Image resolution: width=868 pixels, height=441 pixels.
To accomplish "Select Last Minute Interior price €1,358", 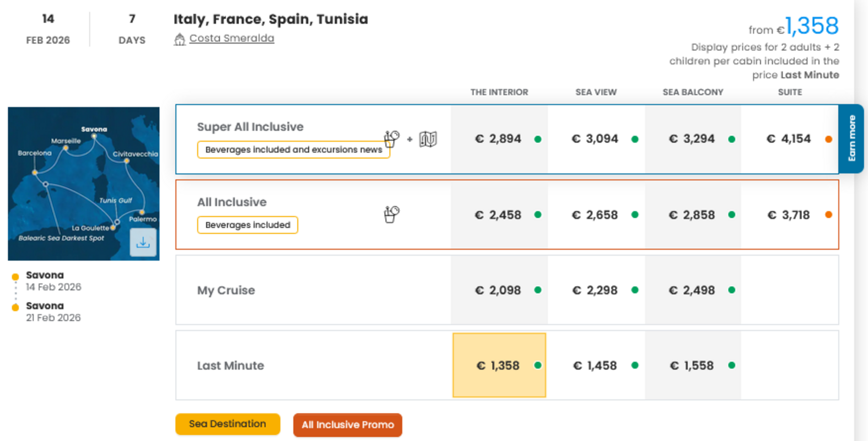I will click(499, 365).
